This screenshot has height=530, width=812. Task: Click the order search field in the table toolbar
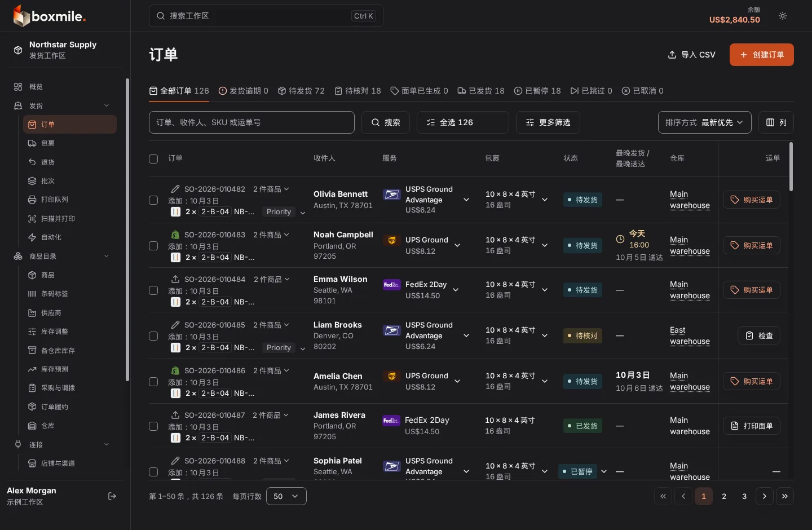(x=251, y=122)
